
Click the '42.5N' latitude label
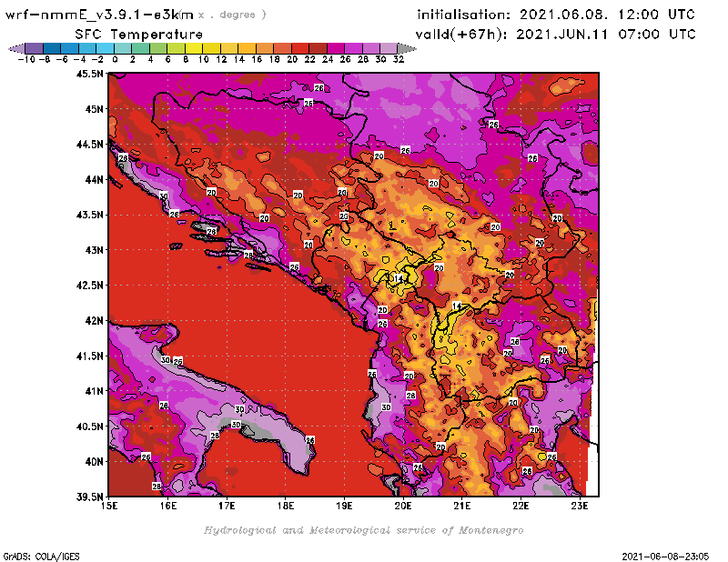tap(89, 286)
